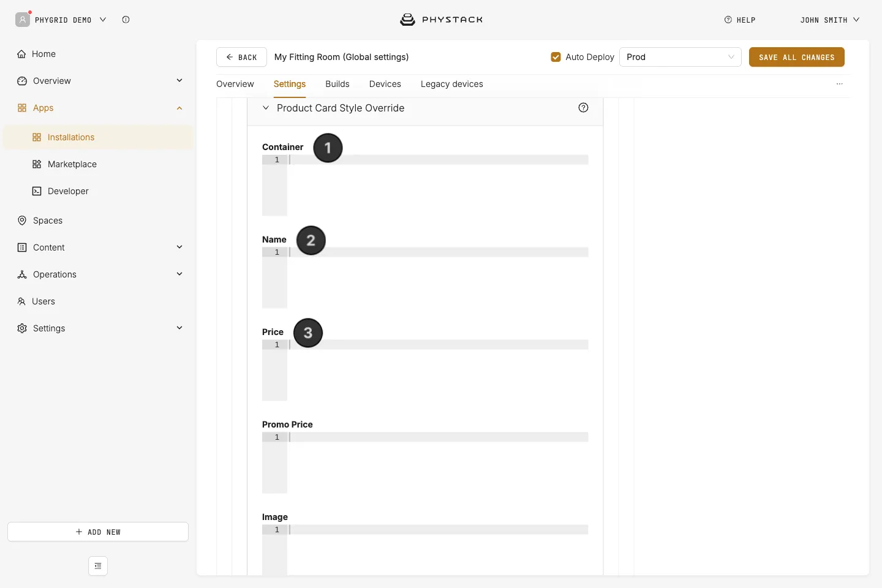Click into the Name code editor
Viewport: 882px width, 588px height.
pos(425,278)
